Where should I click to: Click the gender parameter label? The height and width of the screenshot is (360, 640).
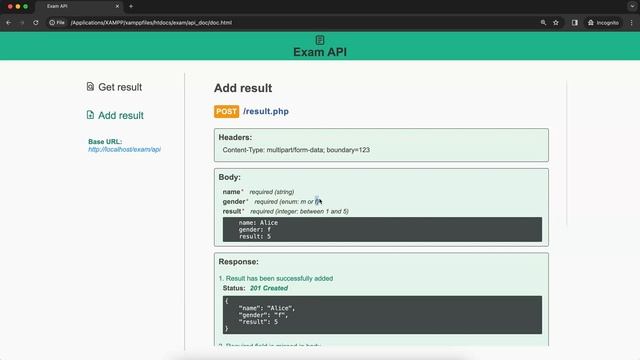(234, 202)
